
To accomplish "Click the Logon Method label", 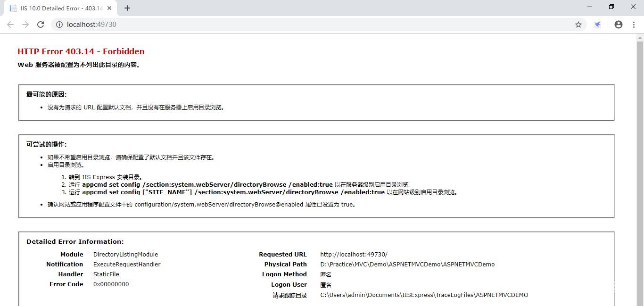I will (x=284, y=274).
